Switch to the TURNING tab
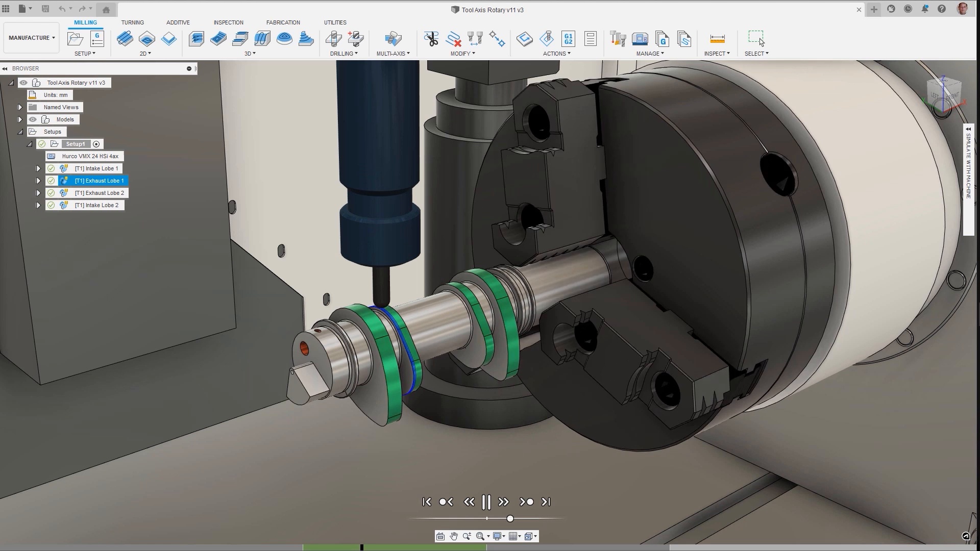This screenshot has height=551, width=980. tap(132, 22)
